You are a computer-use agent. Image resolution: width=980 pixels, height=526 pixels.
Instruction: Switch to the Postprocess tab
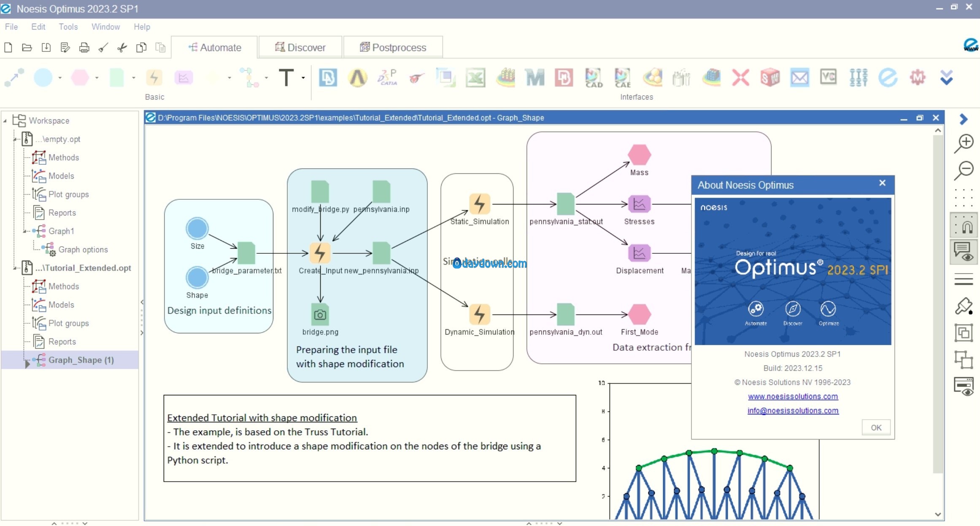click(393, 47)
